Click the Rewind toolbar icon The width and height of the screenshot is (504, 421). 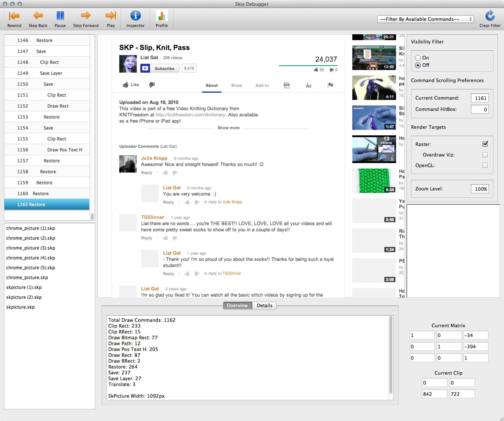[14, 16]
